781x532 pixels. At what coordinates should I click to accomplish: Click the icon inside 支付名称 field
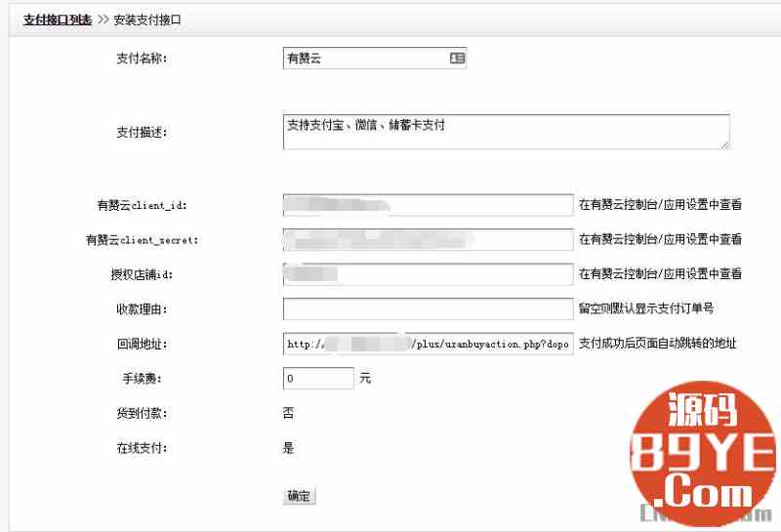pos(457,59)
